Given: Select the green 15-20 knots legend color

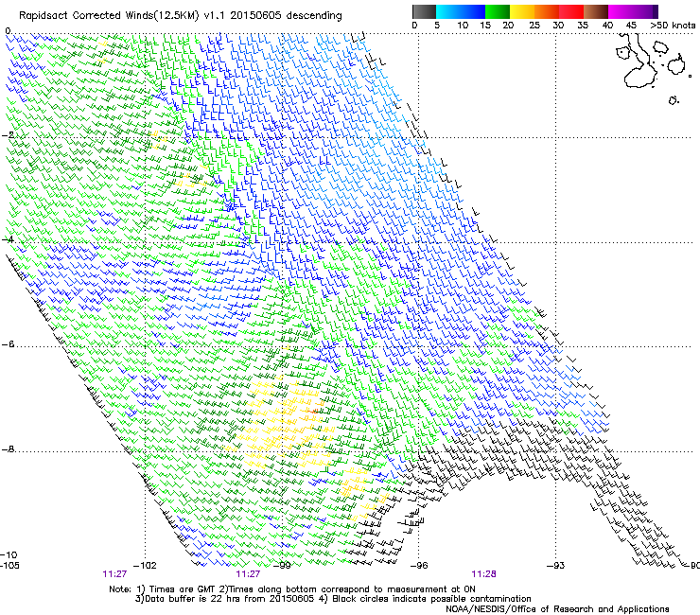Looking at the screenshot, I should [x=498, y=11].
